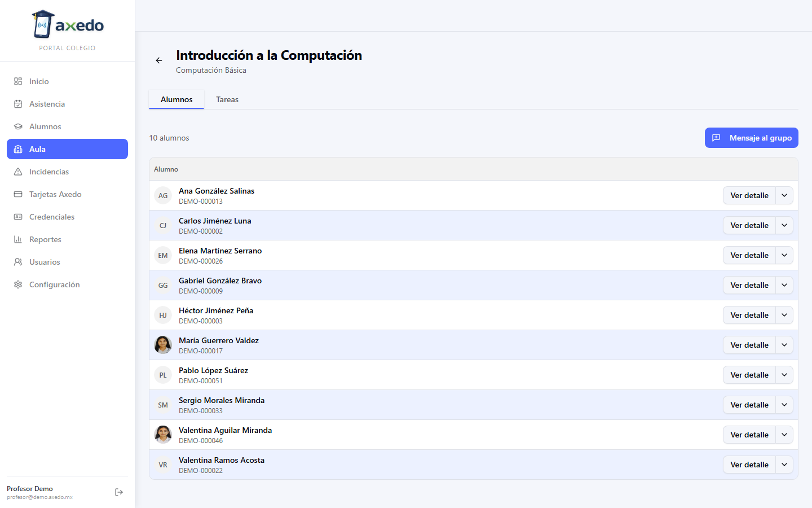
Task: Click the profesor@demo.axedo.mx email text
Action: [39, 497]
